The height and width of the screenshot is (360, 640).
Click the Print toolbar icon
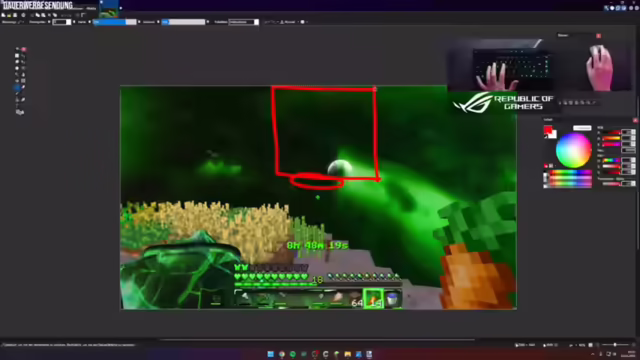click(x=23, y=15)
